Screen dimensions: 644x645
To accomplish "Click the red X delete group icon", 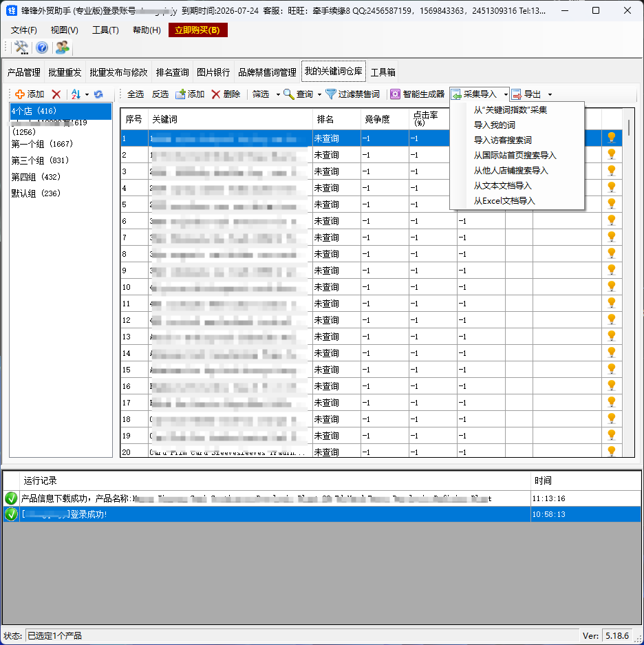I will tap(56, 94).
